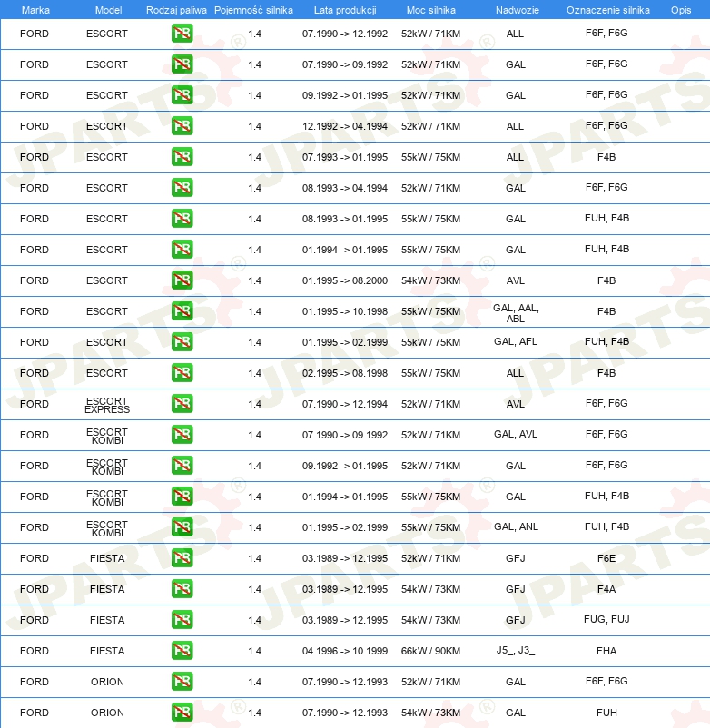Click fuel icon in Escort 07.1990 -> 09.1992 GAL row
Screen dimensions: 710x728
pyautogui.click(x=182, y=64)
